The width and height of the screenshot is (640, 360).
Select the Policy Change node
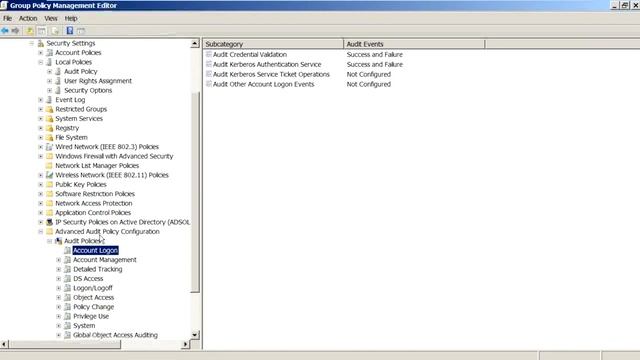pos(93,307)
